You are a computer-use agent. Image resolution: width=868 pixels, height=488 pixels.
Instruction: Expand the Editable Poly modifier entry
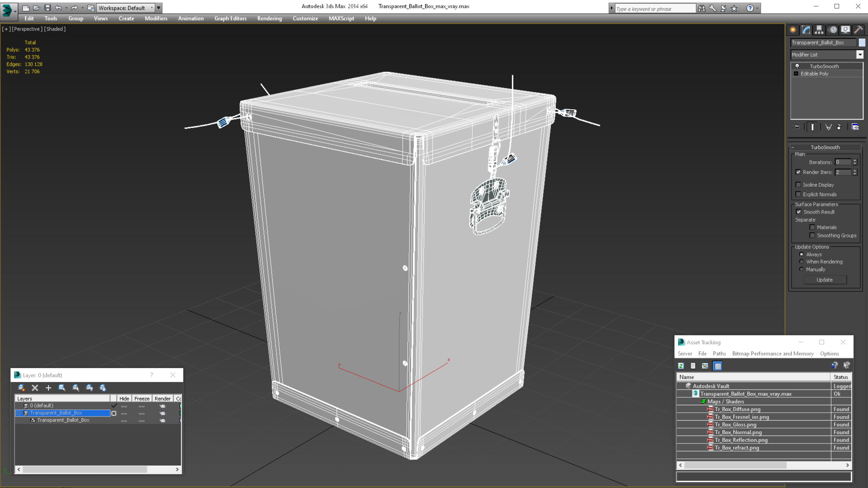(x=796, y=74)
